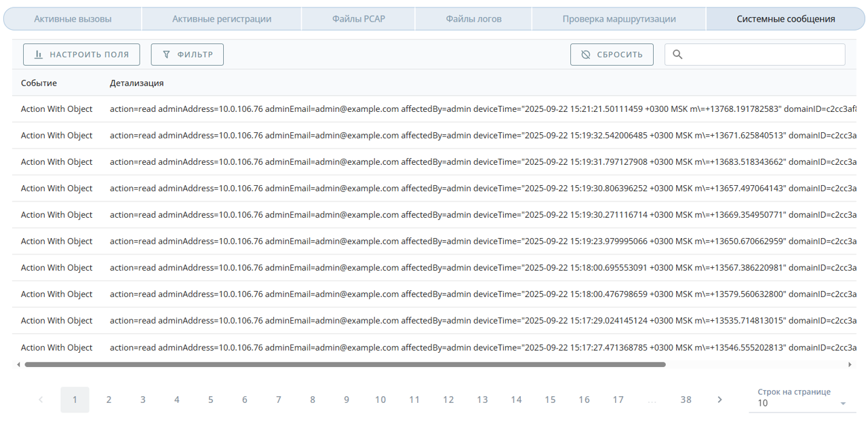
Task: Go to next page with right chevron
Action: click(x=719, y=400)
